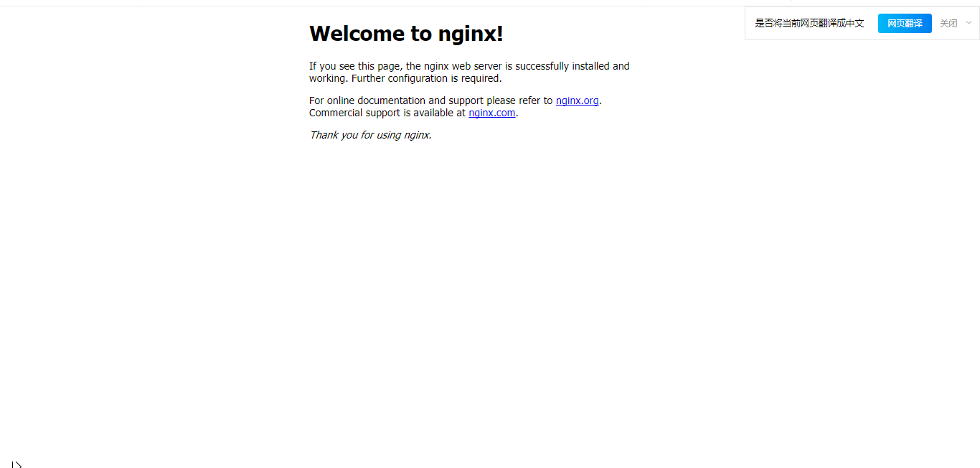Click the "For online documentation" text
Image resolution: width=980 pixels, height=468 pixels.
(x=368, y=100)
